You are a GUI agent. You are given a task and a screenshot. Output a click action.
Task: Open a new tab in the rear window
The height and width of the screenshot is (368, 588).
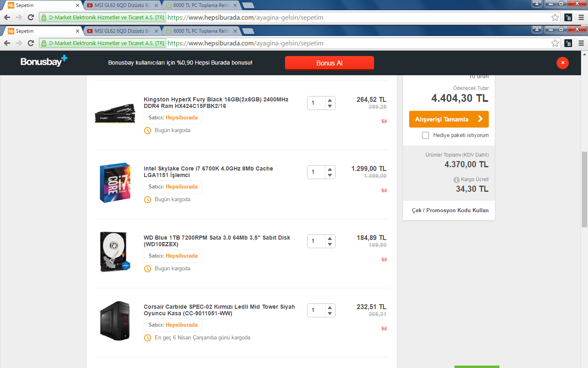tap(248, 5)
